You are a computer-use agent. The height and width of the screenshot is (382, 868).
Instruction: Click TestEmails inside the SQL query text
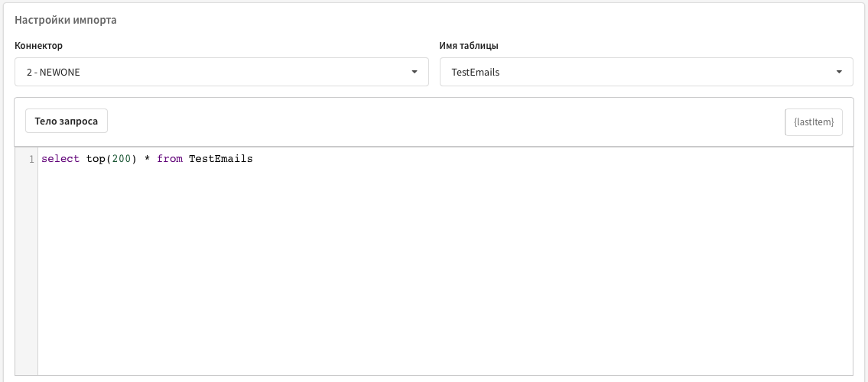pos(221,159)
